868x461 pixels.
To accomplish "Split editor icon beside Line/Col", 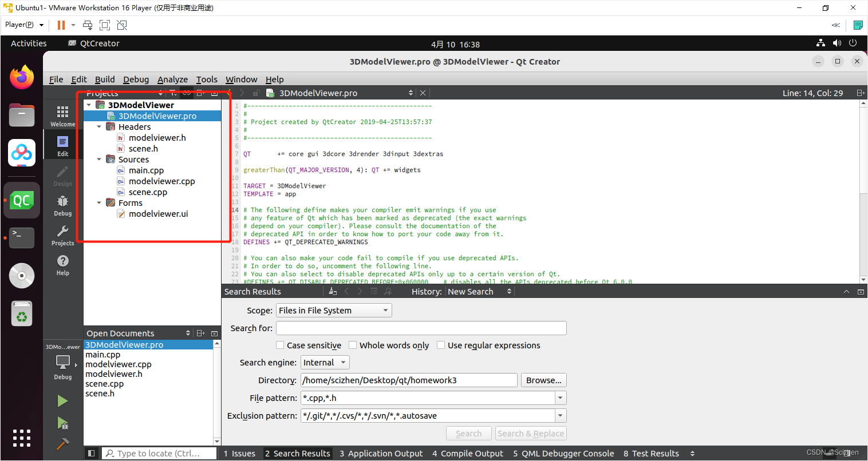I will coord(860,93).
